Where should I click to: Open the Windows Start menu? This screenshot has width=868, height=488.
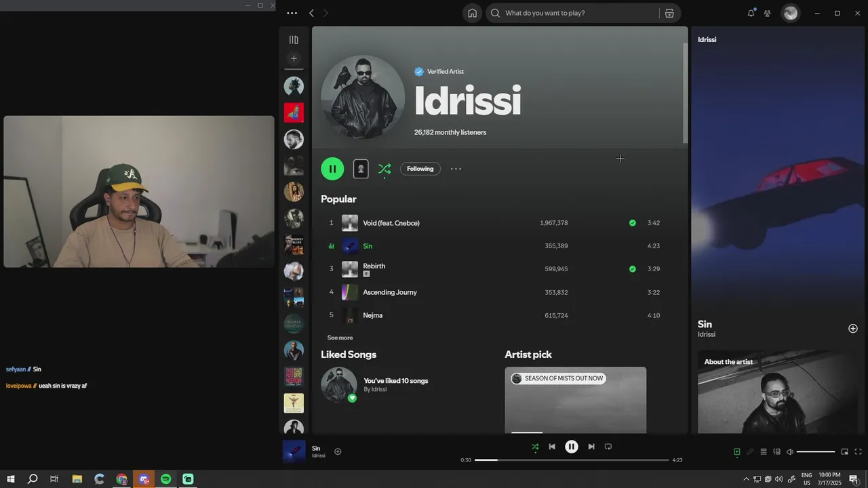[x=11, y=479]
